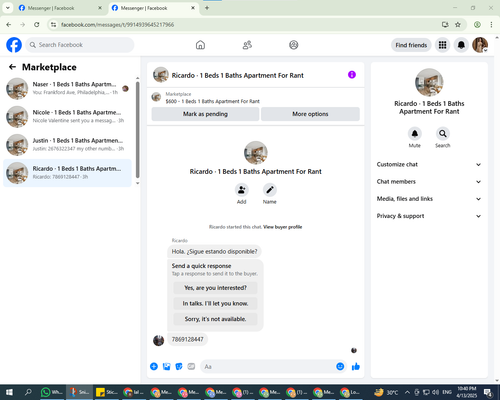Image resolution: width=500 pixels, height=400 pixels.
Task: Open more actions plus icon in composer
Action: (x=154, y=367)
